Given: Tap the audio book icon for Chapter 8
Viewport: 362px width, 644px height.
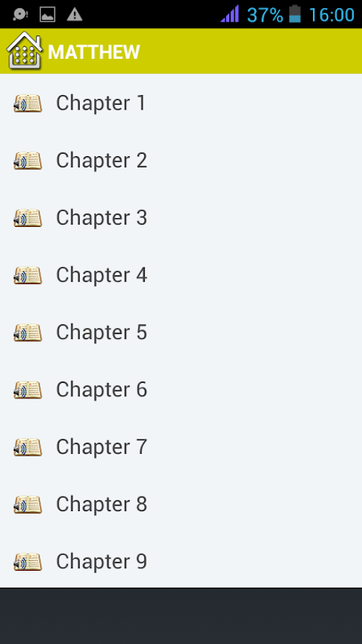Looking at the screenshot, I should [x=27, y=504].
